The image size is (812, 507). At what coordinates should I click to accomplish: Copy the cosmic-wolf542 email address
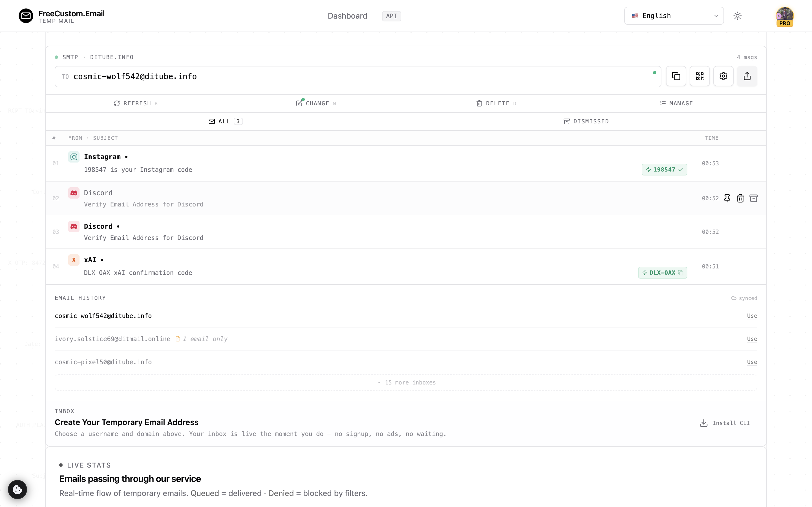676,76
